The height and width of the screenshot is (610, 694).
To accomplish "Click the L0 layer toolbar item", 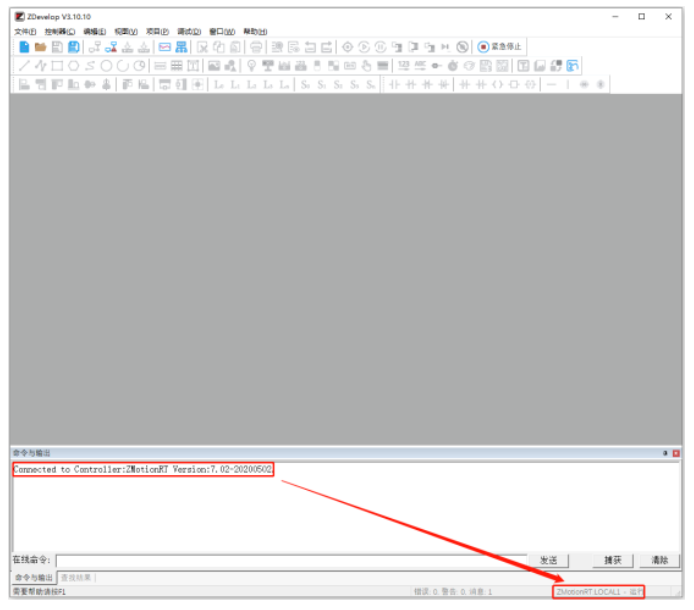I will (x=219, y=85).
